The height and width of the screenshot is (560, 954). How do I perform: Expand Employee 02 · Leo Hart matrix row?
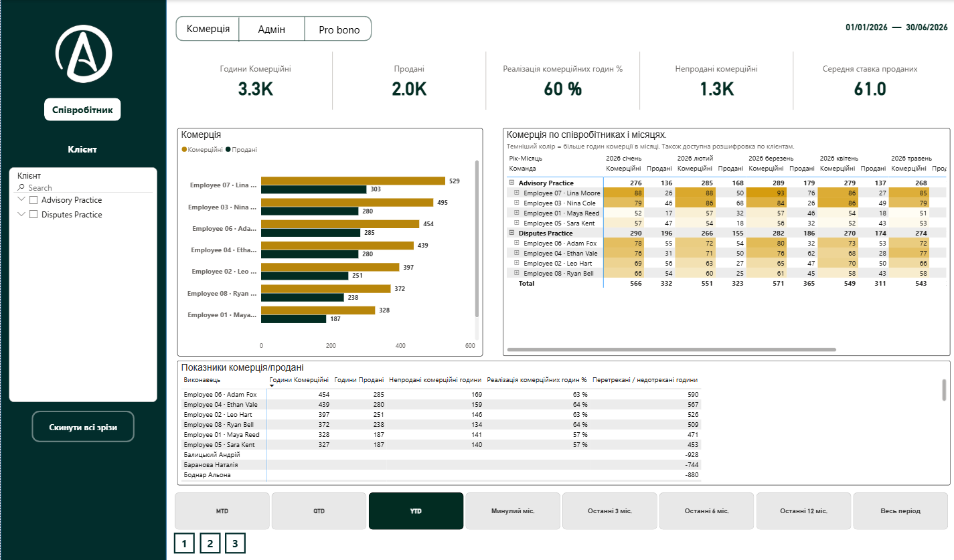[517, 263]
